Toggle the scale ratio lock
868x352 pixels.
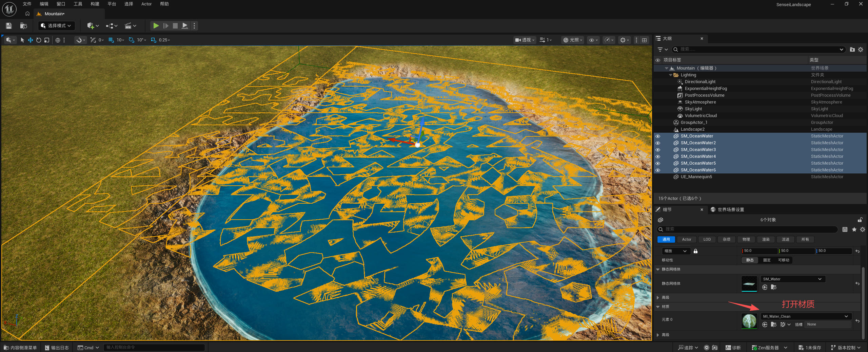[695, 251]
